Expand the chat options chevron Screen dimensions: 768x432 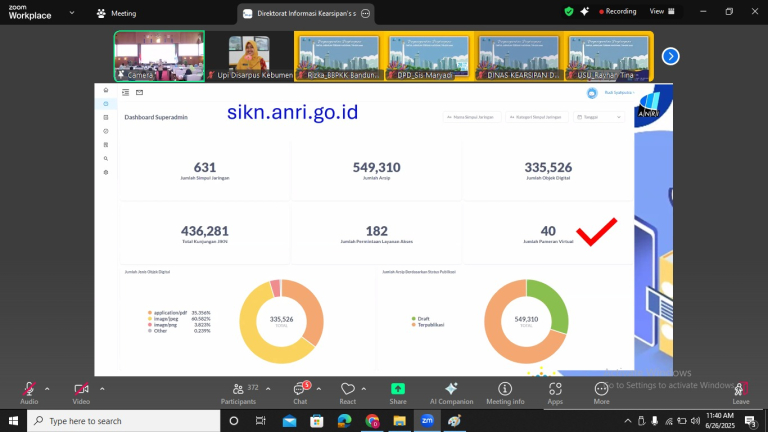pyautogui.click(x=318, y=389)
